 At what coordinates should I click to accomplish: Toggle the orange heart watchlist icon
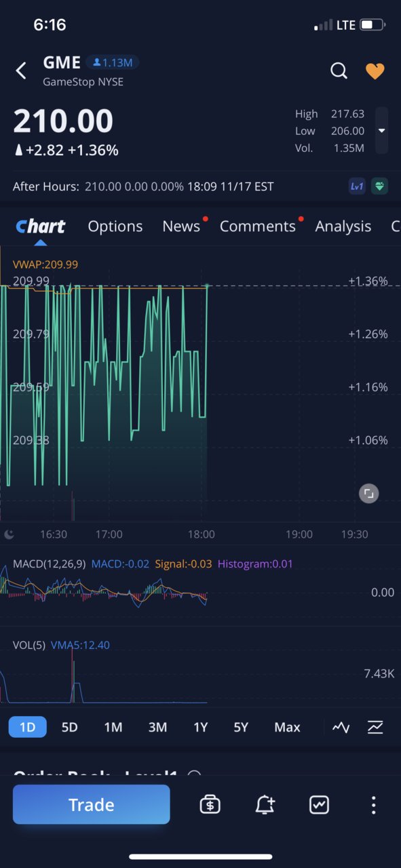[x=375, y=71]
